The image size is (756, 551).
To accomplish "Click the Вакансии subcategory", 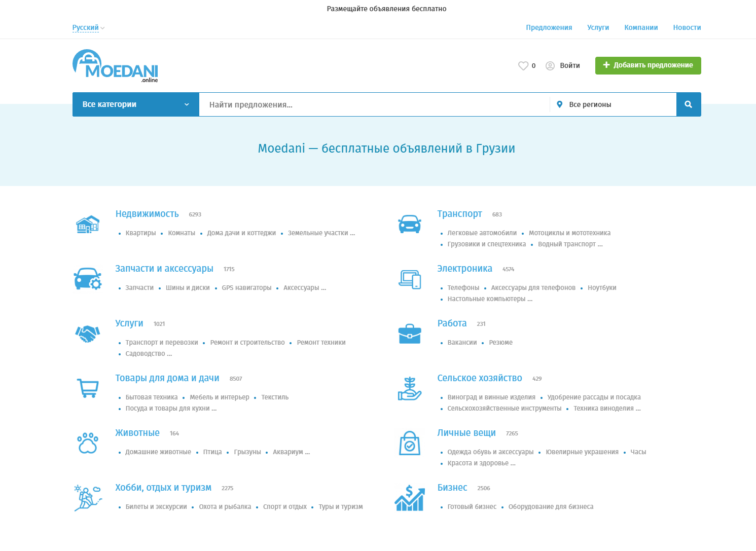I will pos(462,343).
